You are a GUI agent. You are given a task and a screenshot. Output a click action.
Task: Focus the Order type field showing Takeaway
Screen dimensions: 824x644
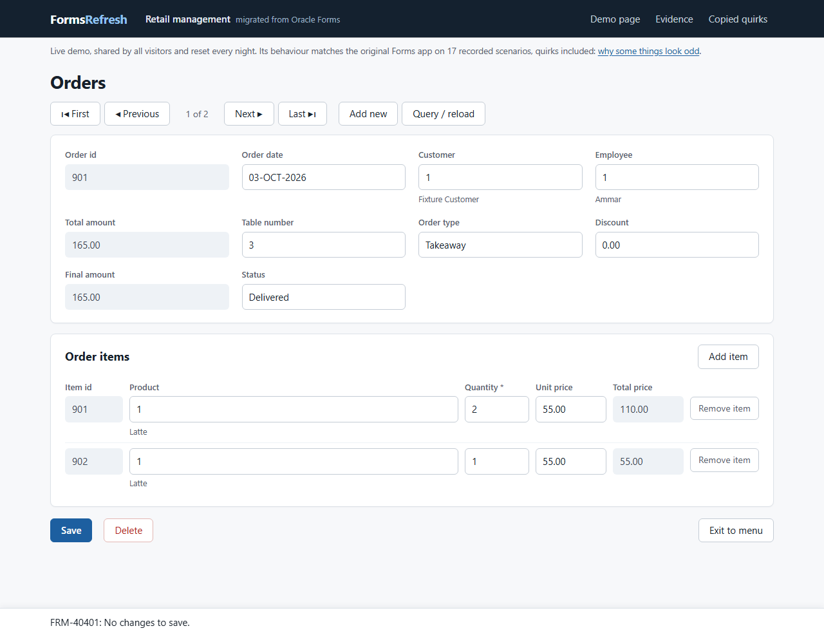(500, 245)
